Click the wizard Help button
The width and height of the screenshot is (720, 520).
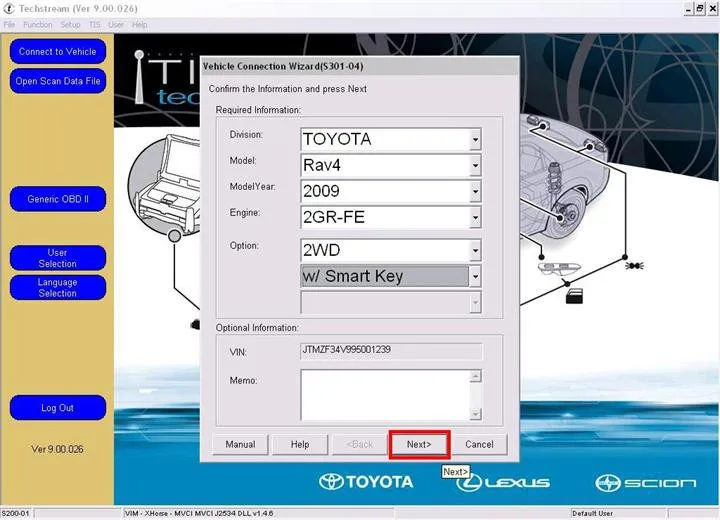[300, 444]
